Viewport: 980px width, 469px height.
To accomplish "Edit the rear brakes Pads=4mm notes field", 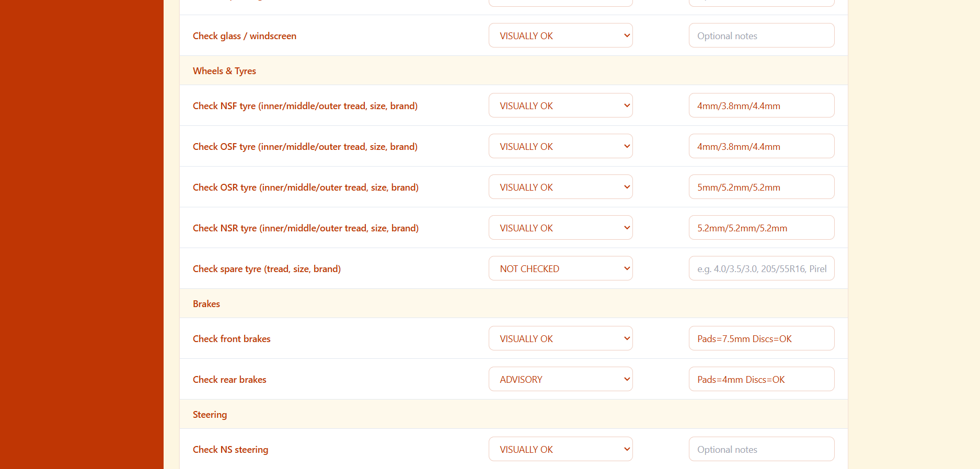I will (x=761, y=379).
